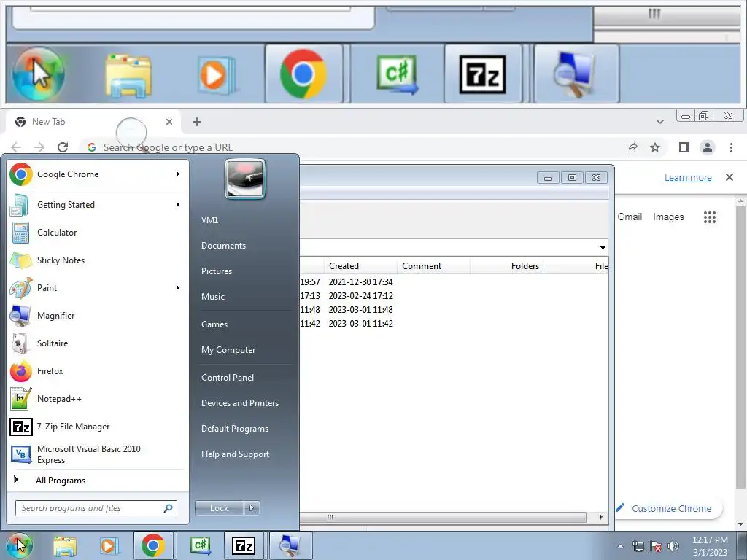Close the New Tab tab in Chrome
Screen dimensions: 747x560
click(169, 122)
